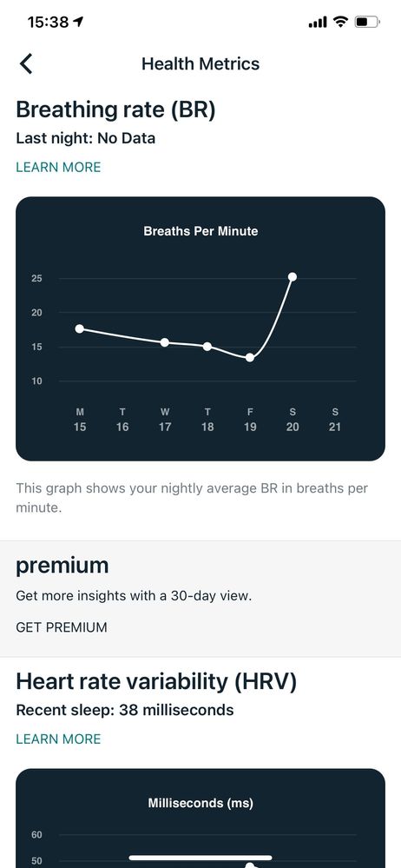Select Wednesday 17 data point on breathing graph
The height and width of the screenshot is (868, 401).
(x=164, y=342)
